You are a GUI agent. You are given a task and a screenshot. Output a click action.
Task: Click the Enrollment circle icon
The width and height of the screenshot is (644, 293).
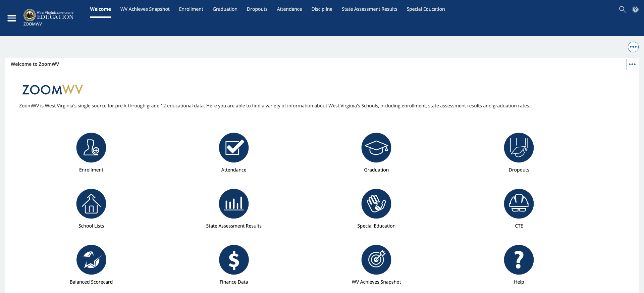point(91,148)
